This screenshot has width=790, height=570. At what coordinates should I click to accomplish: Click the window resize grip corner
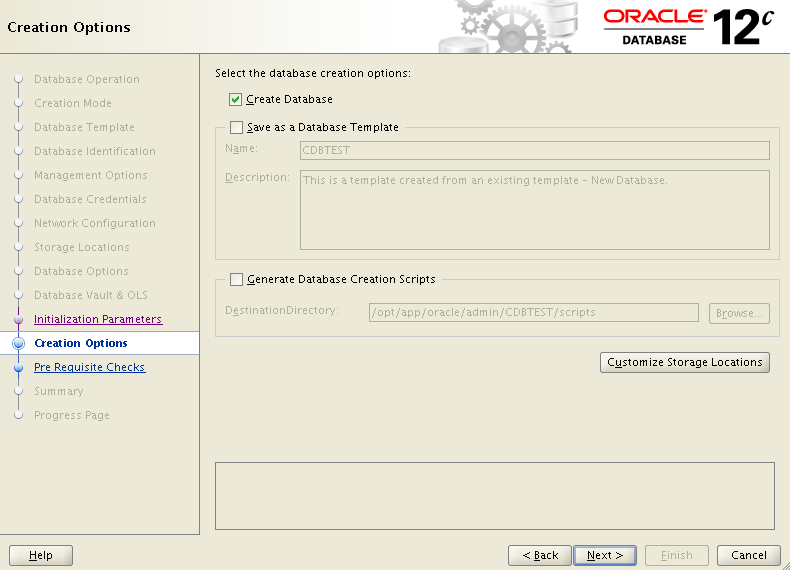[x=785, y=565]
